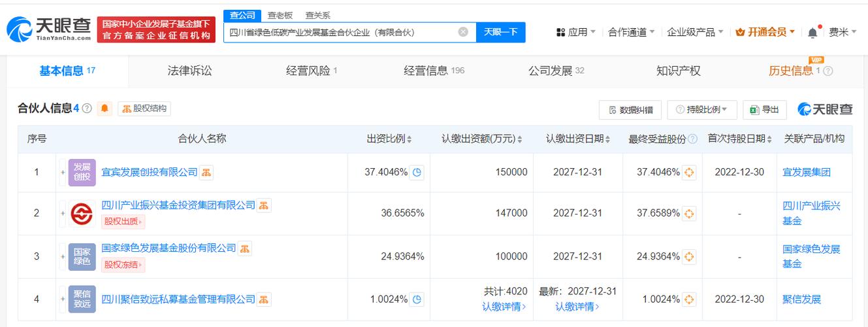Click 国家绿色 company logo thumbnail
This screenshot has height=327, width=868.
[82, 256]
